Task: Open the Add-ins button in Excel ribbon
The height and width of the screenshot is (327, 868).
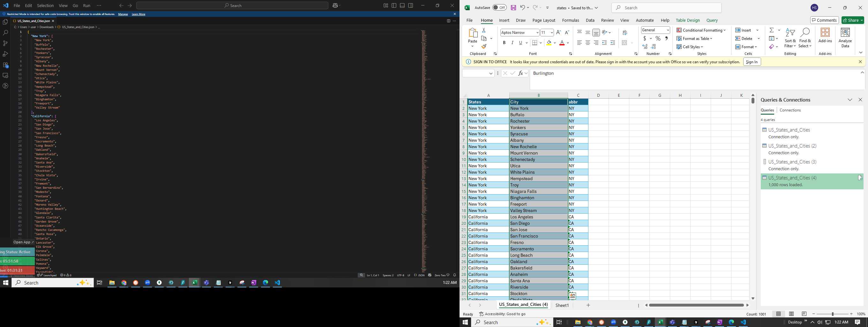Action: [x=825, y=35]
